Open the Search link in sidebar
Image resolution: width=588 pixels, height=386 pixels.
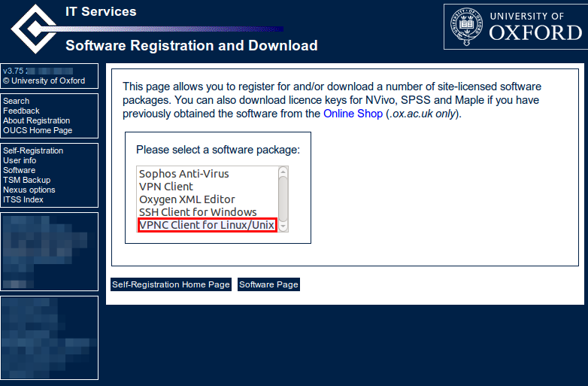pos(16,101)
